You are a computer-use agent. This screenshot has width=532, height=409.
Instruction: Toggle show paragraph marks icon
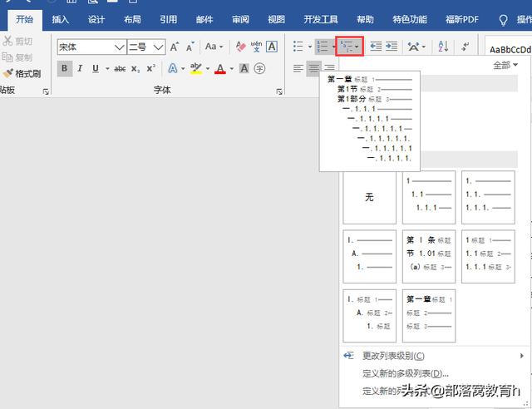click(465, 47)
